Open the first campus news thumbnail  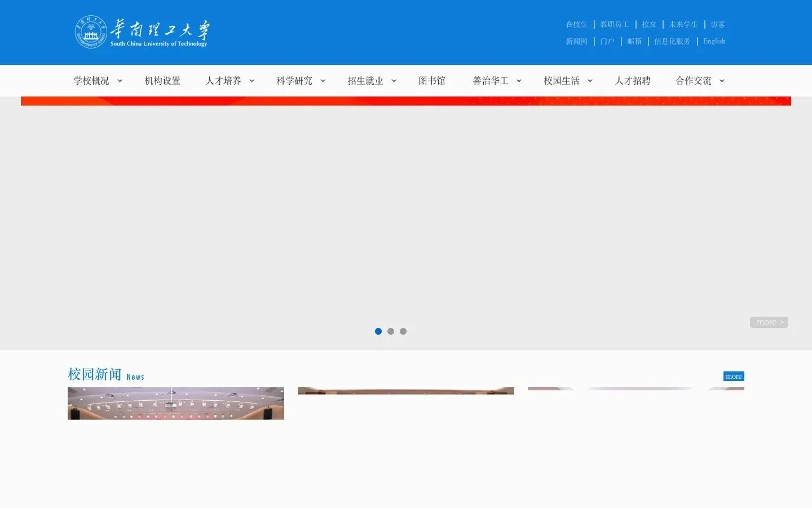click(176, 404)
